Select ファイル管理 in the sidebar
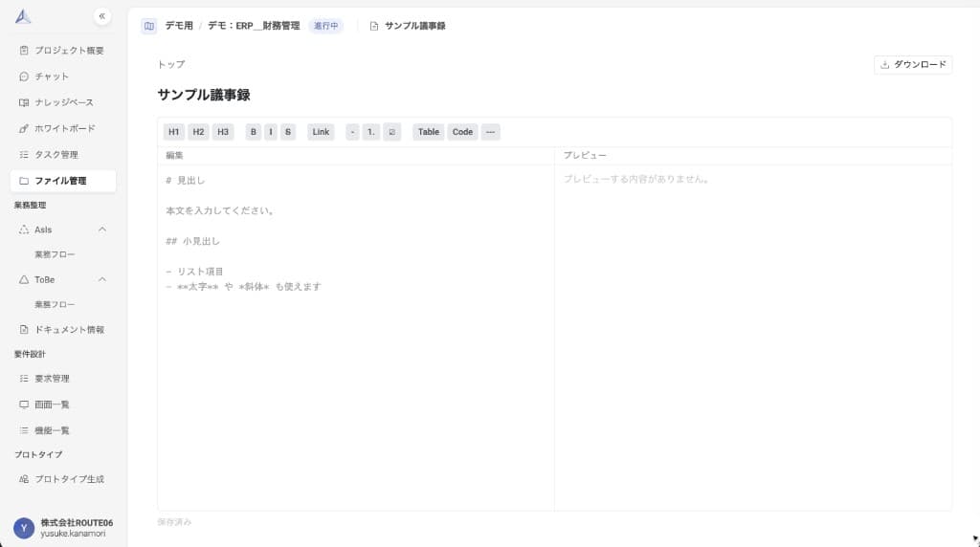 [x=63, y=181]
